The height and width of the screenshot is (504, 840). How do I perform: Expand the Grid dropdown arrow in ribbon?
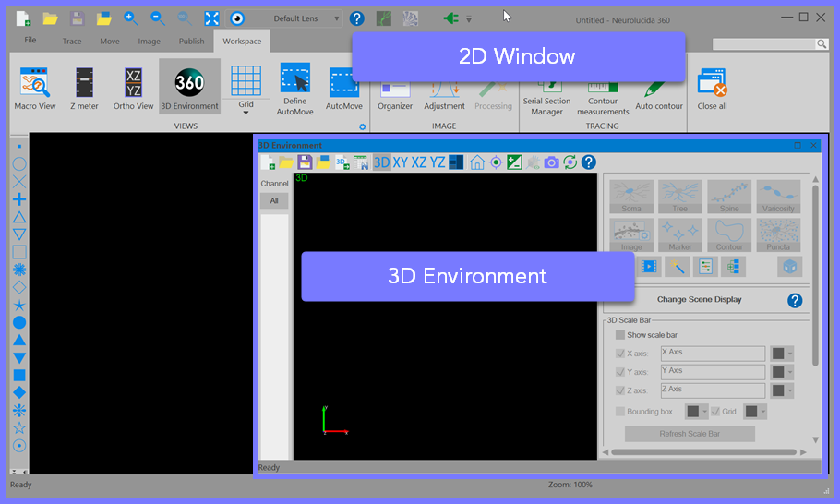(246, 113)
